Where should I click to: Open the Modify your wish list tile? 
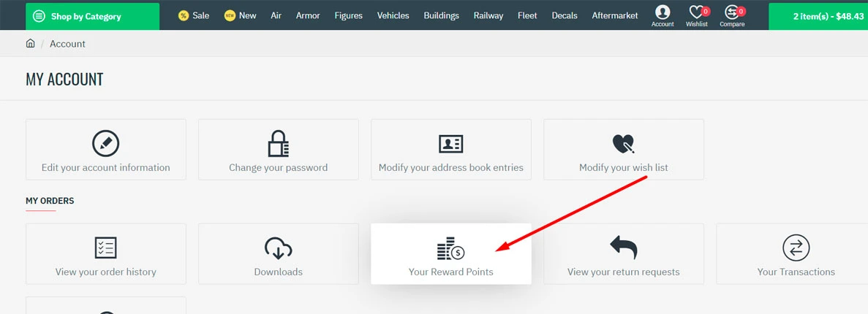[624, 150]
